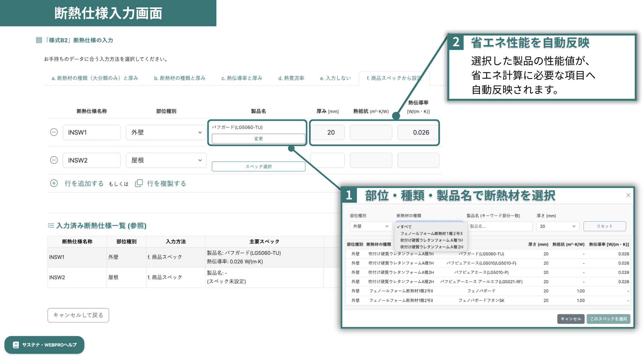Close the insulation selection dialog

coord(628,195)
